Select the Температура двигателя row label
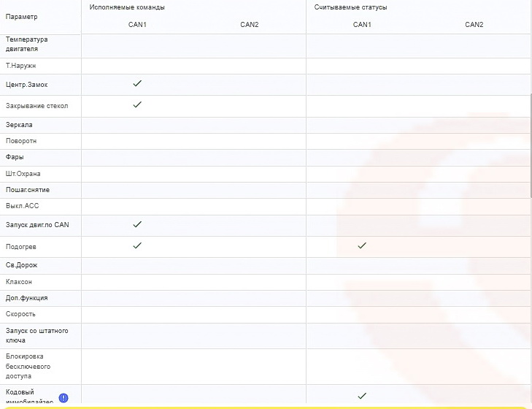Screen dimensions: 532x409 point(26,44)
